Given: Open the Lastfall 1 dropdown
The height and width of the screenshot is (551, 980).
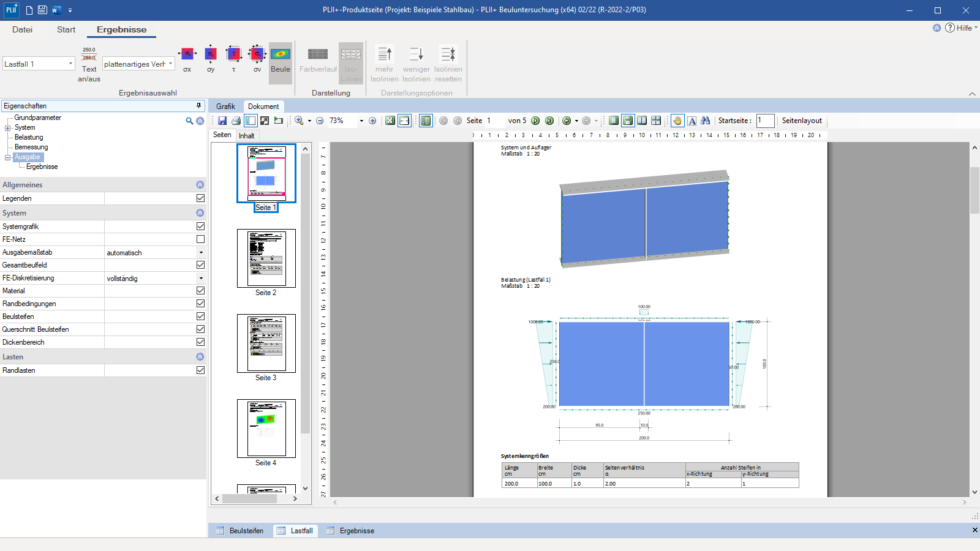Looking at the screenshot, I should pos(70,64).
